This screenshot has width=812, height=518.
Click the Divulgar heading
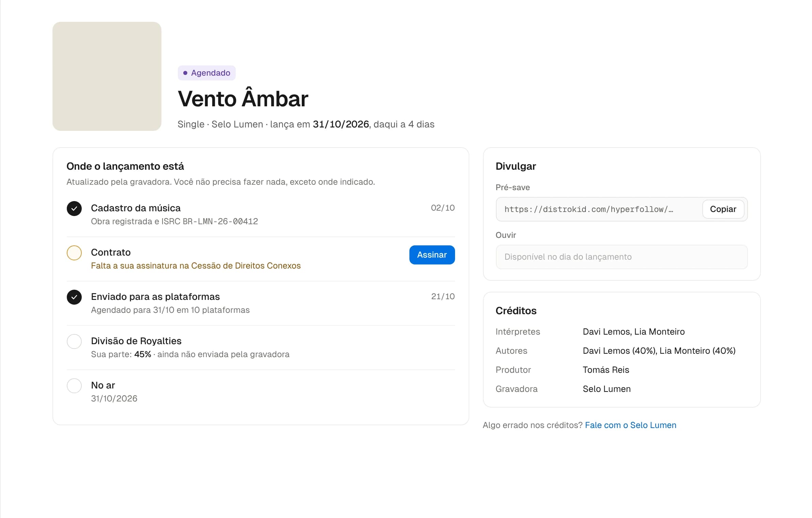[x=516, y=166]
